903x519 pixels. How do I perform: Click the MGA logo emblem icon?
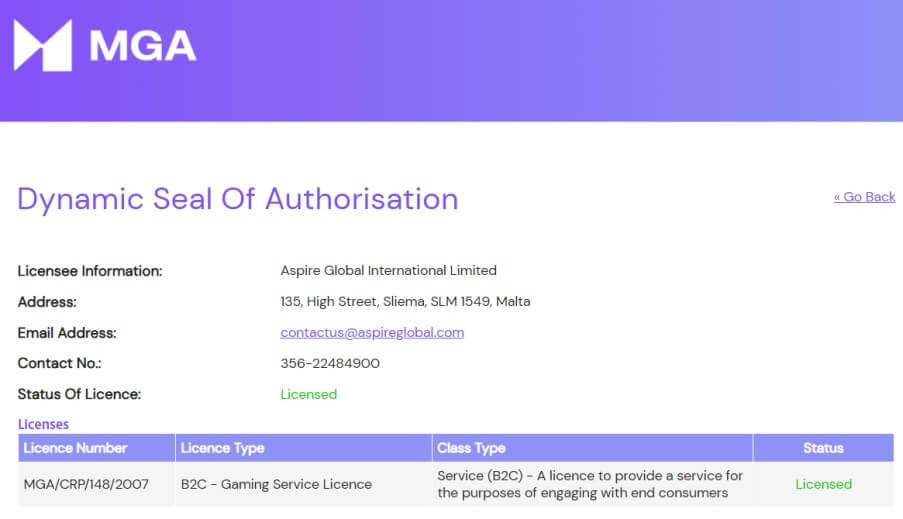(x=43, y=46)
